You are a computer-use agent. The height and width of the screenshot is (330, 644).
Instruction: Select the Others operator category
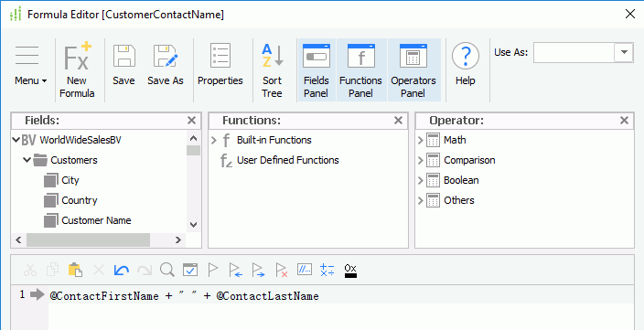(x=459, y=200)
